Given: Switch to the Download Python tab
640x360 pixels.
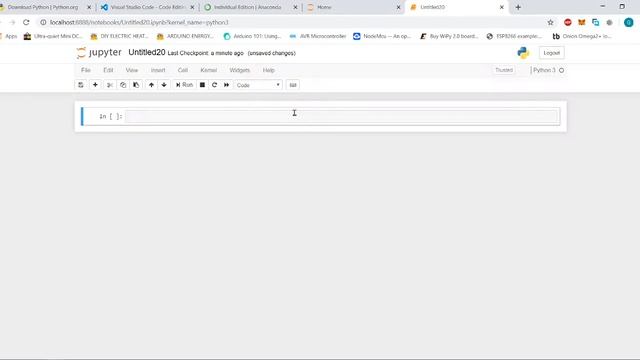Looking at the screenshot, I should (x=43, y=7).
